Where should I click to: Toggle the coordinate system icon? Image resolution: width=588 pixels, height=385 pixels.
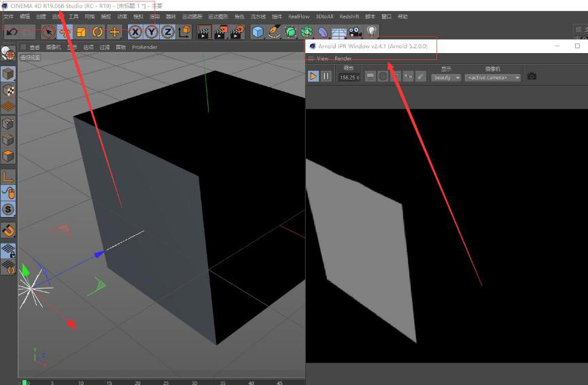coord(184,32)
